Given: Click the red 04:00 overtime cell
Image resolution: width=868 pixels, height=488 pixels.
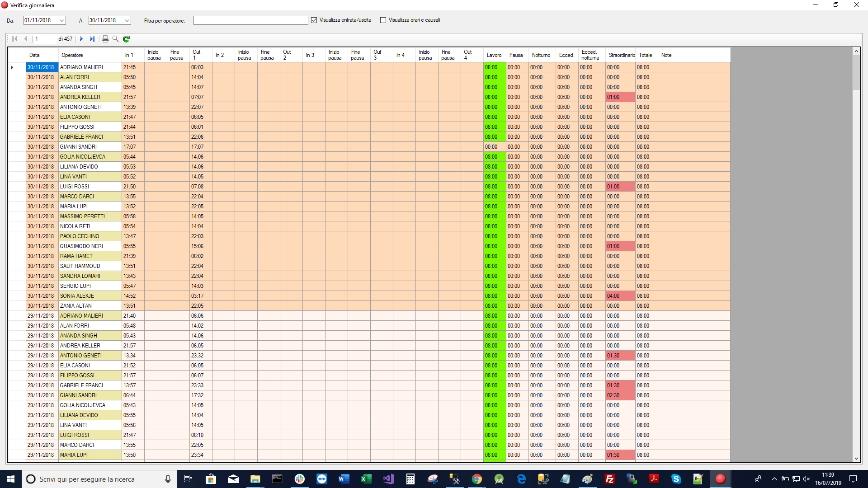Looking at the screenshot, I should [620, 296].
